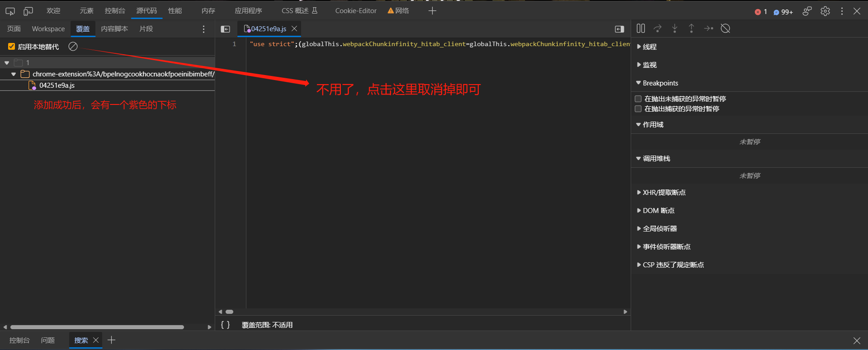Switch to the Welcome (欢迎) tab
Image resolution: width=868 pixels, height=350 pixels.
point(53,11)
